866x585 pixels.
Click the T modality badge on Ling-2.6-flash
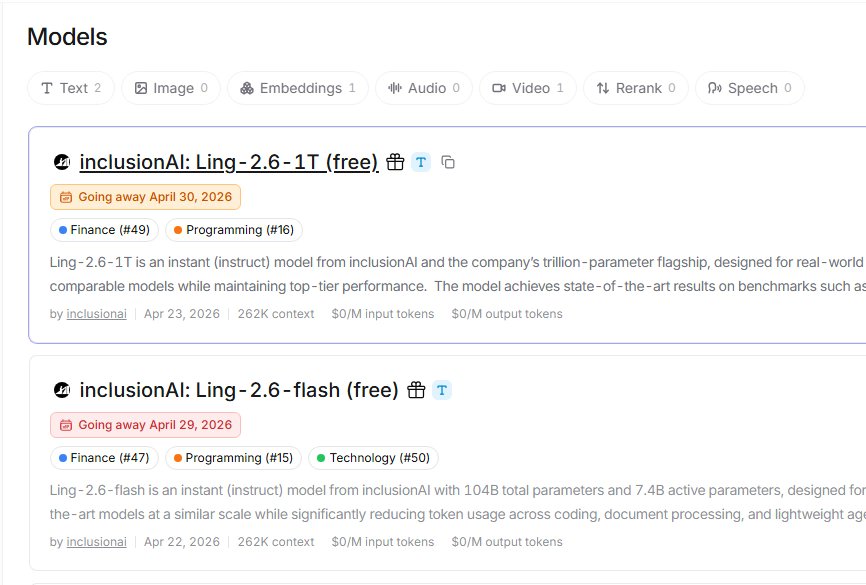(x=442, y=390)
